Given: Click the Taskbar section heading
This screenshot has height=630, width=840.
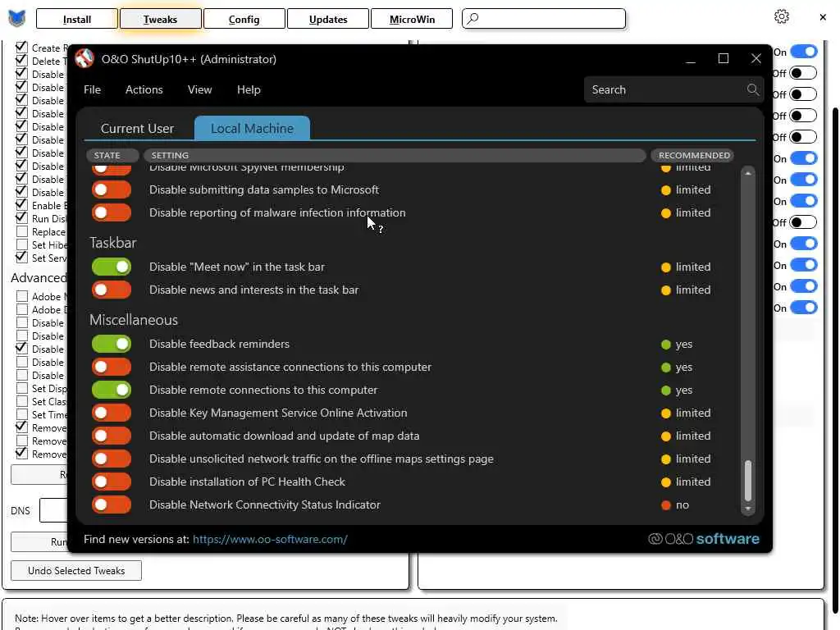Looking at the screenshot, I should coord(113,243).
